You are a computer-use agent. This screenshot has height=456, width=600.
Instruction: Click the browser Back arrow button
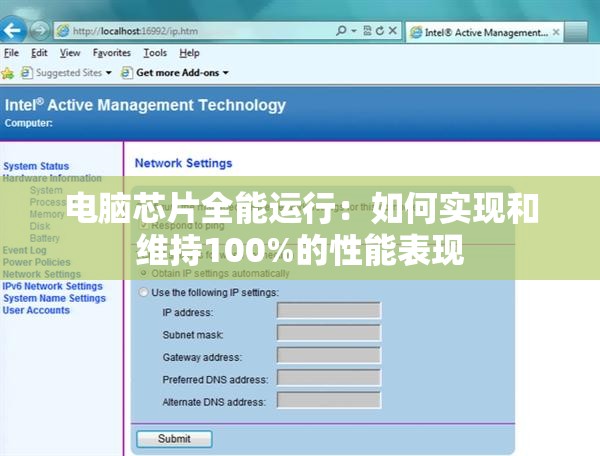pyautogui.click(x=13, y=30)
